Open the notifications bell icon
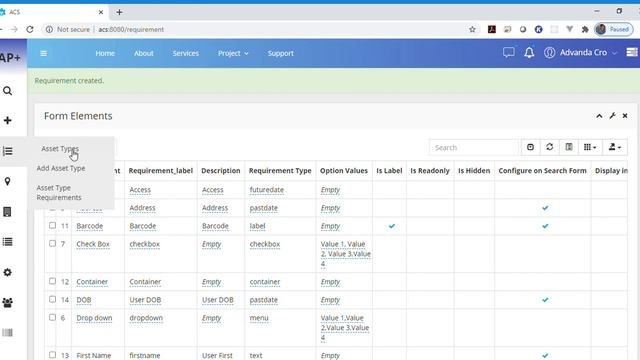Viewport: 640px width, 360px height. tap(529, 53)
